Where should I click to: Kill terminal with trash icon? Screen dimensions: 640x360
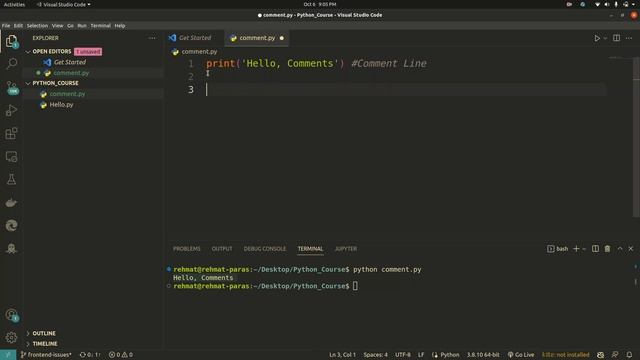point(607,249)
